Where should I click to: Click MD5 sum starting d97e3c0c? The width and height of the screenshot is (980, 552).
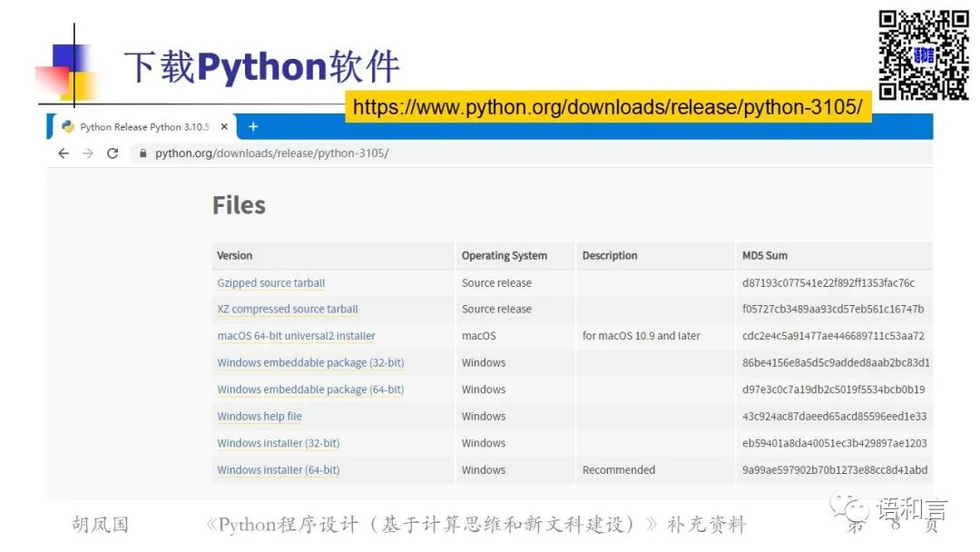click(833, 389)
